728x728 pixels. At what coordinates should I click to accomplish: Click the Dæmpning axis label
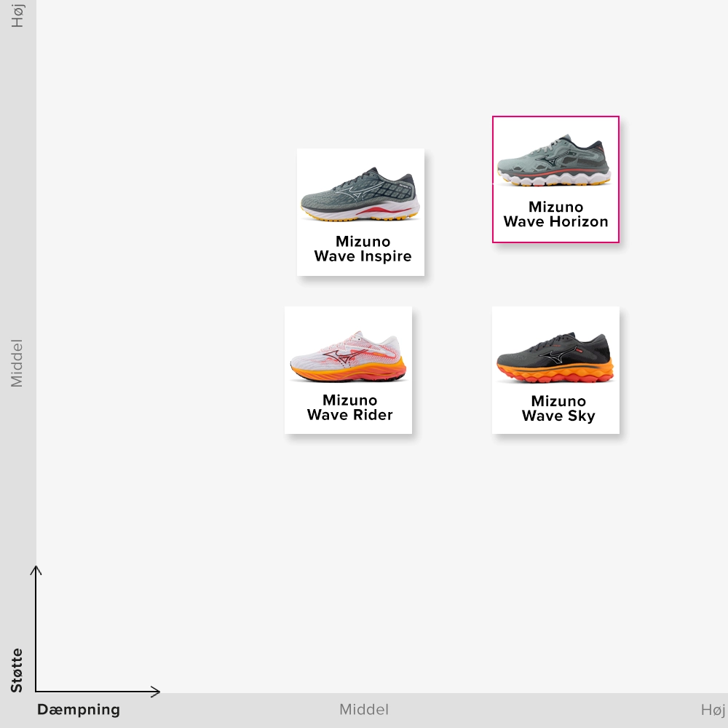(79, 710)
